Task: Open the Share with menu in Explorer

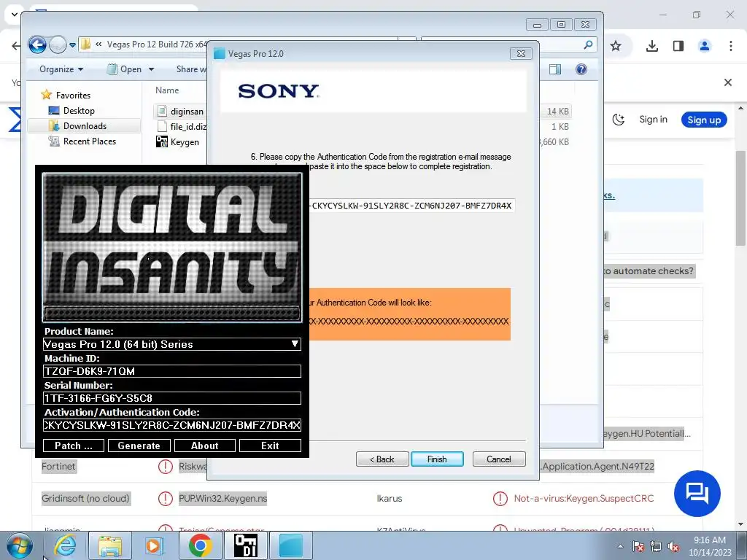Action: tap(192, 69)
